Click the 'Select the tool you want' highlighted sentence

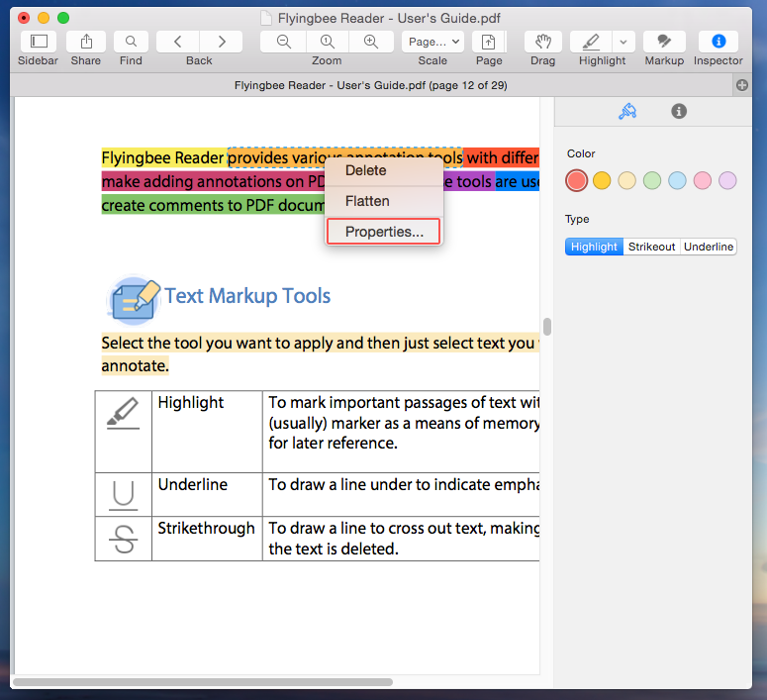point(320,344)
